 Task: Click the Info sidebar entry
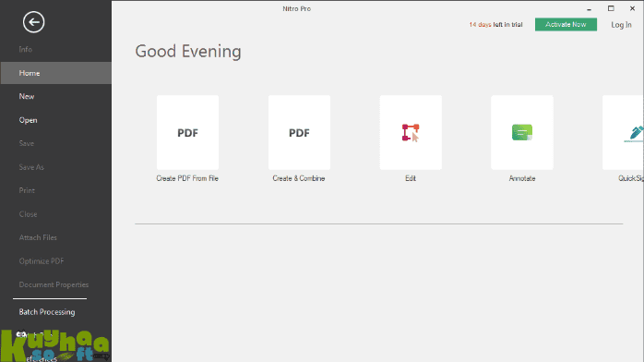click(26, 49)
